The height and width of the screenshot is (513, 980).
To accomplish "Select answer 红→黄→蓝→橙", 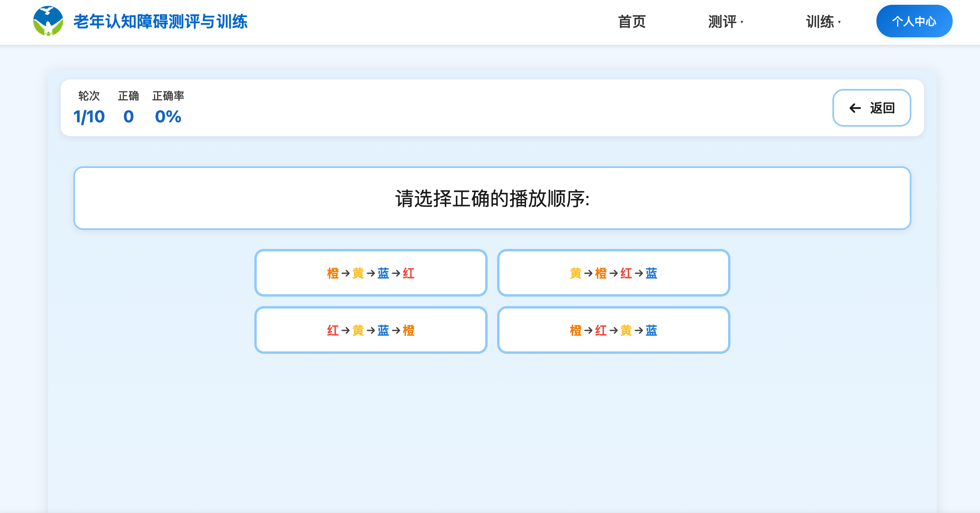I will (x=371, y=330).
